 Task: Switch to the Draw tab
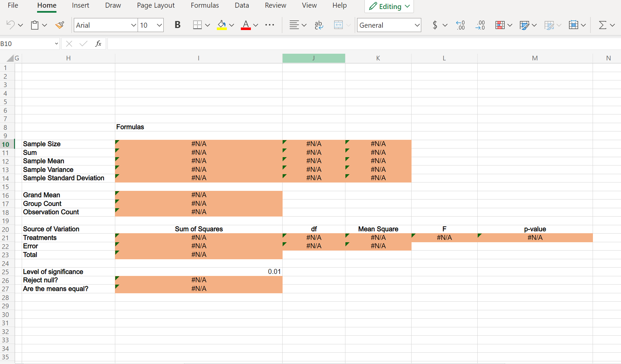[113, 5]
